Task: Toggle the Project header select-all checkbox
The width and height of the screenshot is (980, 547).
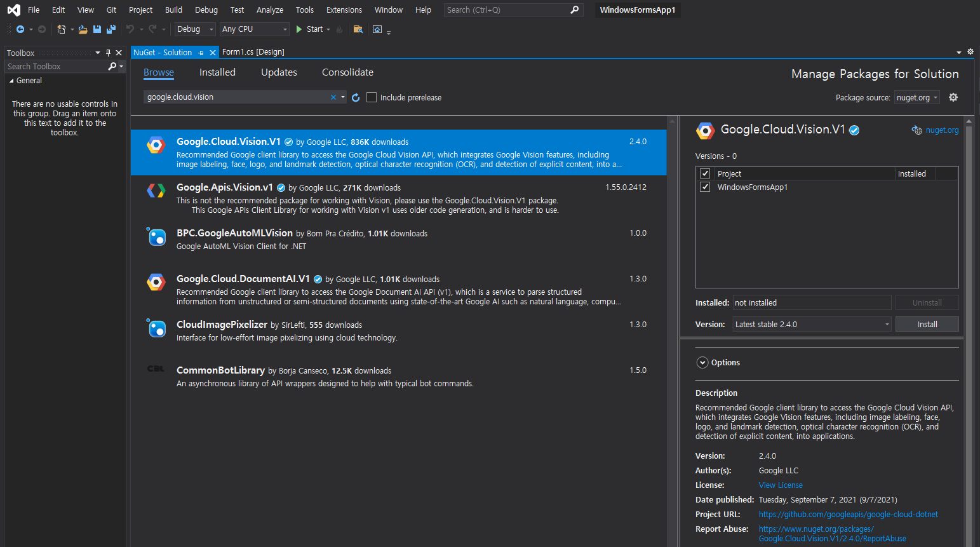Action: coord(705,173)
